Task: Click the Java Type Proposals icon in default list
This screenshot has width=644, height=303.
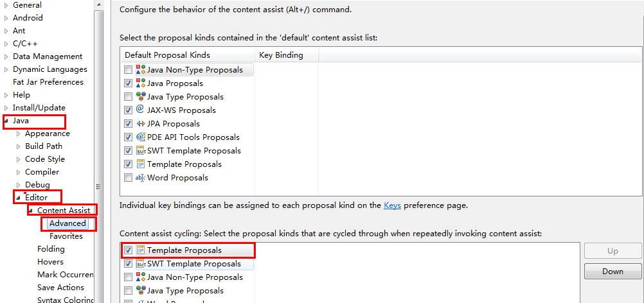Action: [141, 96]
